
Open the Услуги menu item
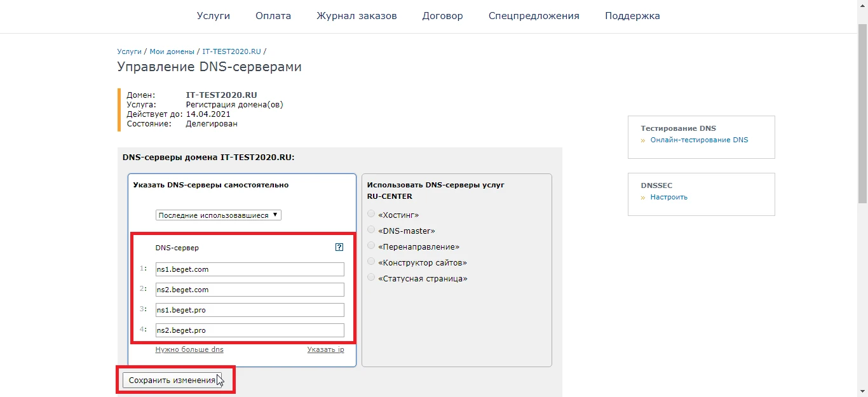coord(213,15)
